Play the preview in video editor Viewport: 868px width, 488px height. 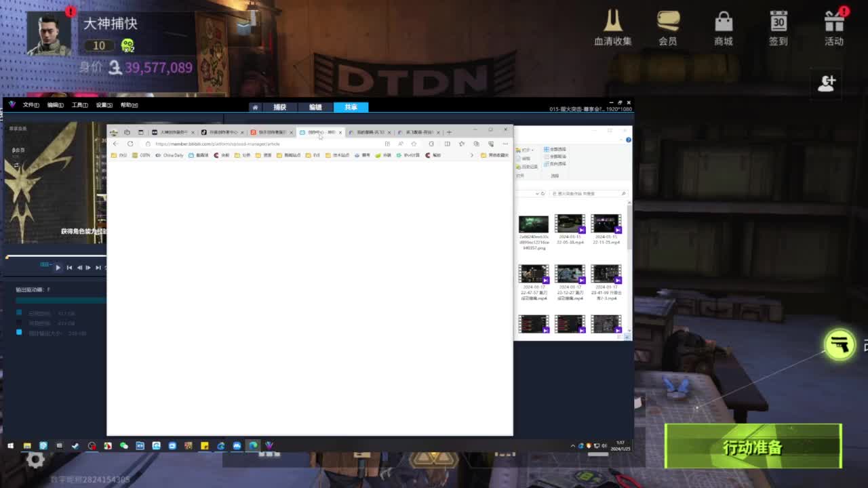58,268
